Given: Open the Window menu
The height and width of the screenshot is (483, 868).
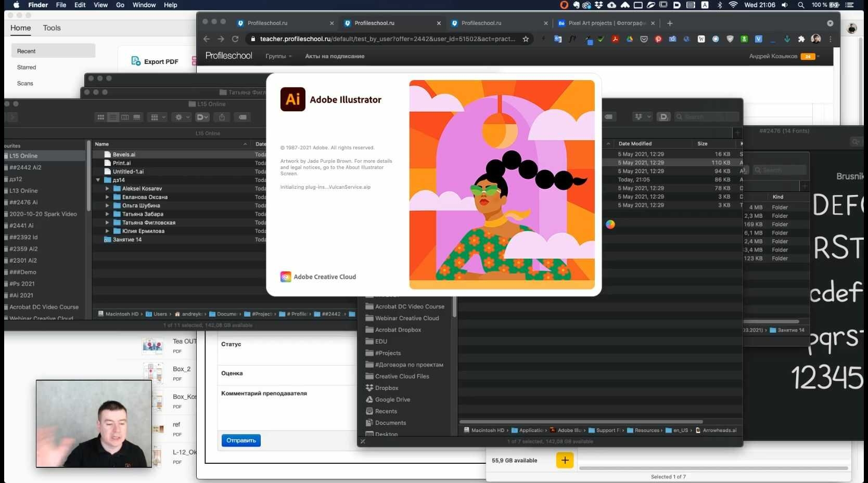Looking at the screenshot, I should [x=144, y=5].
